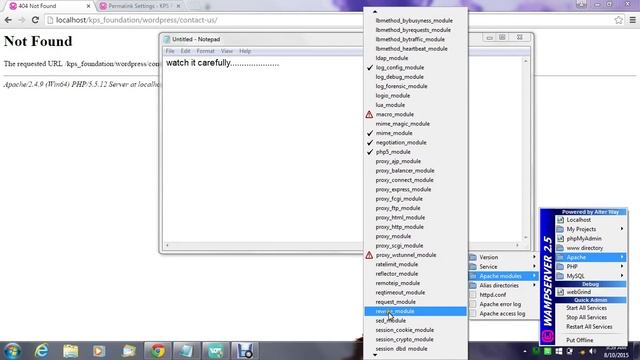Screen dimensions: 640x360
Task: Open Notepad Edit menu
Action: (186, 51)
